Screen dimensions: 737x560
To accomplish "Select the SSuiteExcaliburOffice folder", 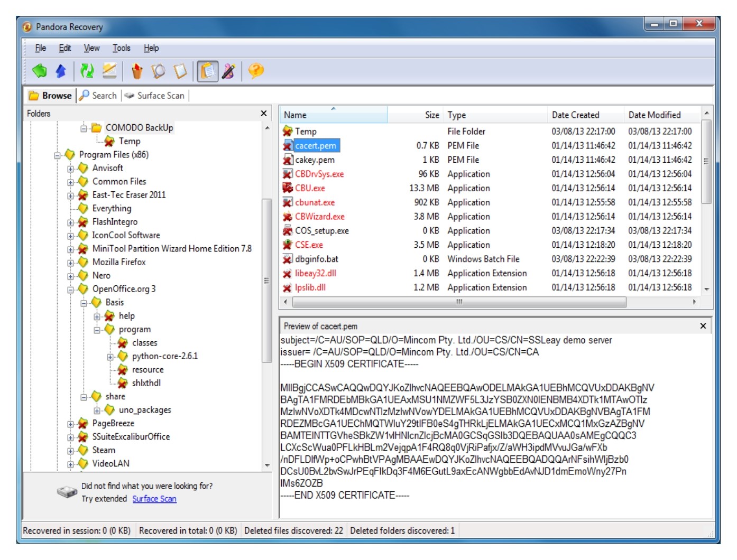I will (131, 437).
